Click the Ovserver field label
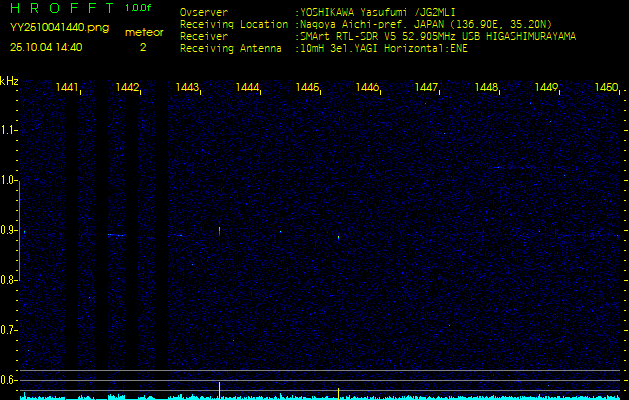The image size is (629, 400). (x=204, y=12)
